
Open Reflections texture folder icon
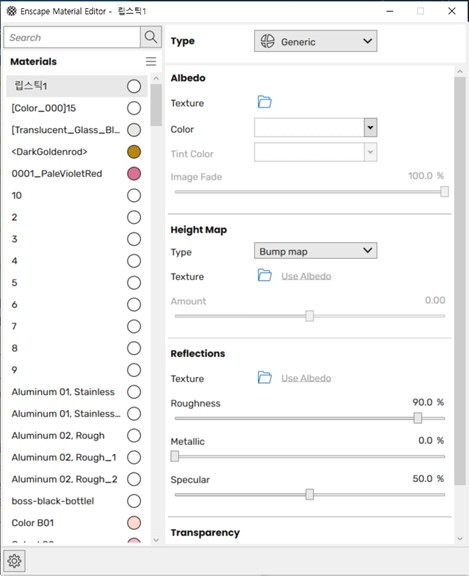[264, 377]
